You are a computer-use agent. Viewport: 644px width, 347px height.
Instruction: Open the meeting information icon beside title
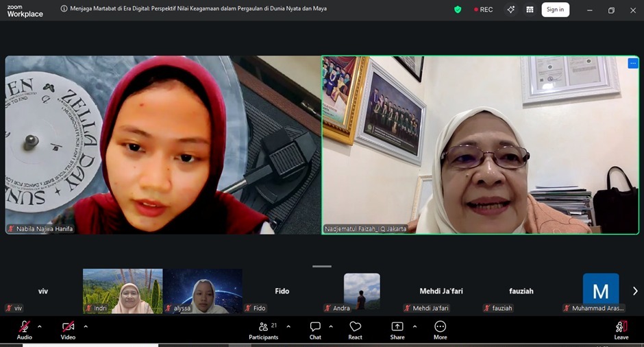[64, 10]
